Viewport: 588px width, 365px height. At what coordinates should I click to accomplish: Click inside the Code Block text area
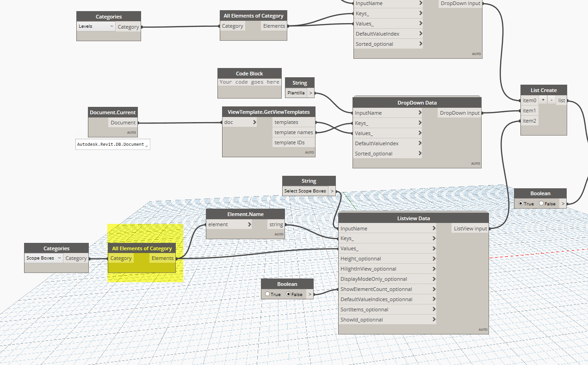(249, 82)
